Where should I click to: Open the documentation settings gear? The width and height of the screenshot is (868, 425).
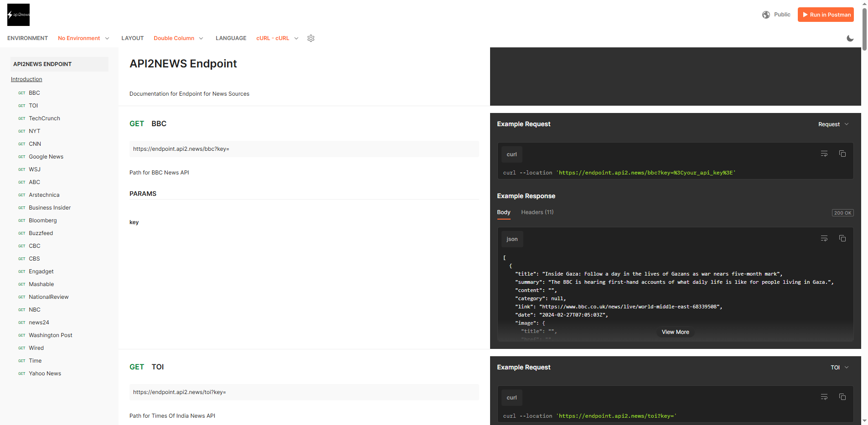point(311,38)
